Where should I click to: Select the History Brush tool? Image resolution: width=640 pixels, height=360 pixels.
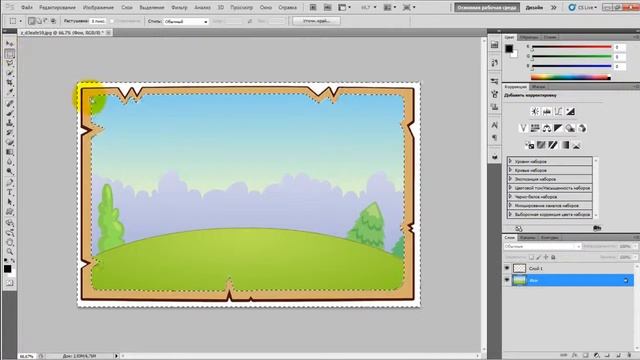(10, 133)
